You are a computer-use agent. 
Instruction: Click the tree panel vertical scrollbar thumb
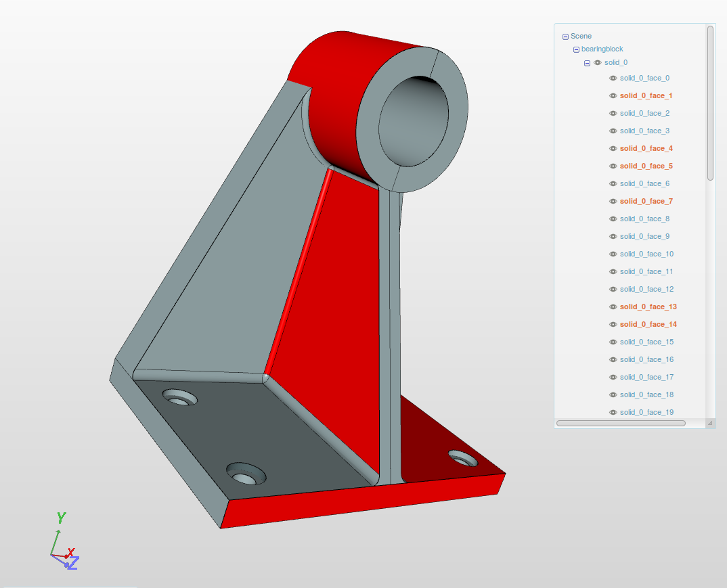click(710, 103)
